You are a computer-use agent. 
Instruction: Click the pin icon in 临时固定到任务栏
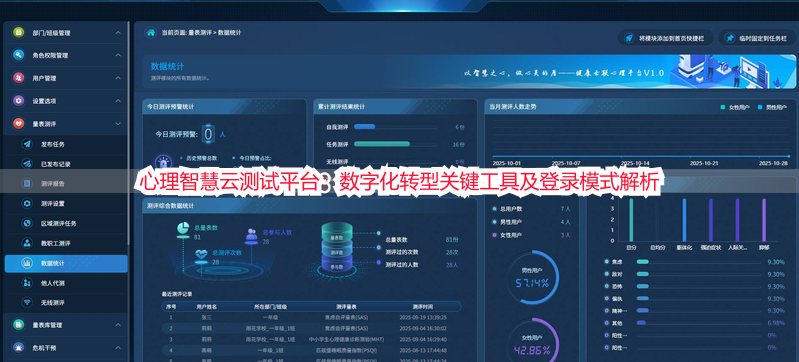pyautogui.click(x=730, y=38)
